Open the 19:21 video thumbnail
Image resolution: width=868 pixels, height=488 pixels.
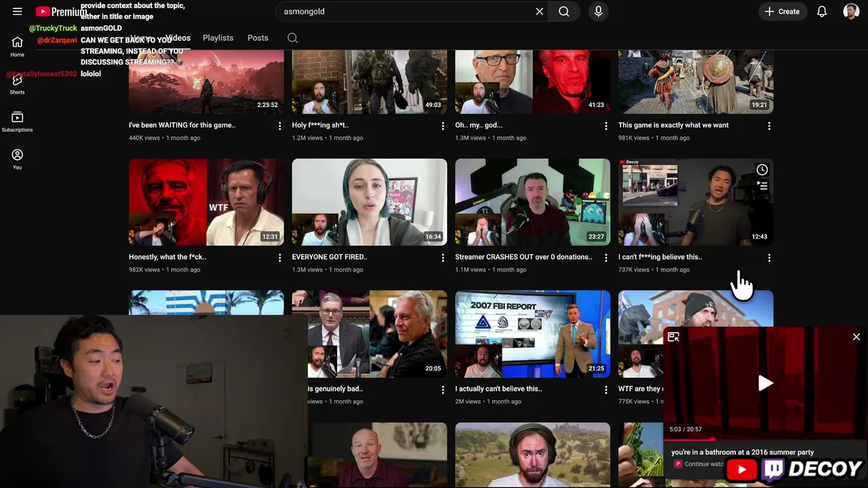[696, 81]
